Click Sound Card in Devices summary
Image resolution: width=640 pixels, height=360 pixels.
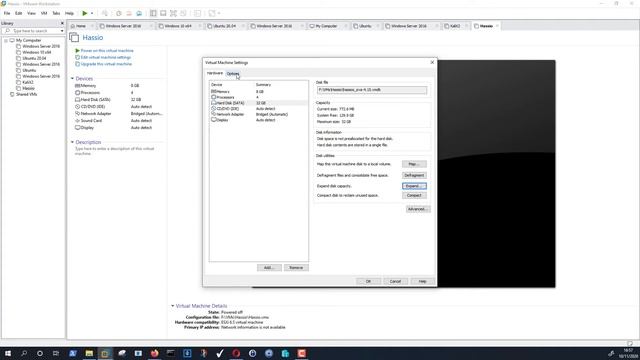pyautogui.click(x=91, y=121)
